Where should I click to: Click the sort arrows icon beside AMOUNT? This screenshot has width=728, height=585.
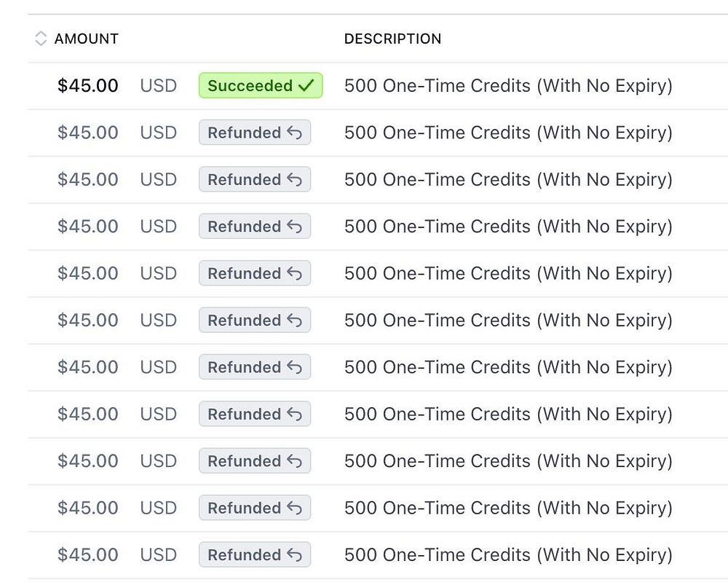pos(41,39)
